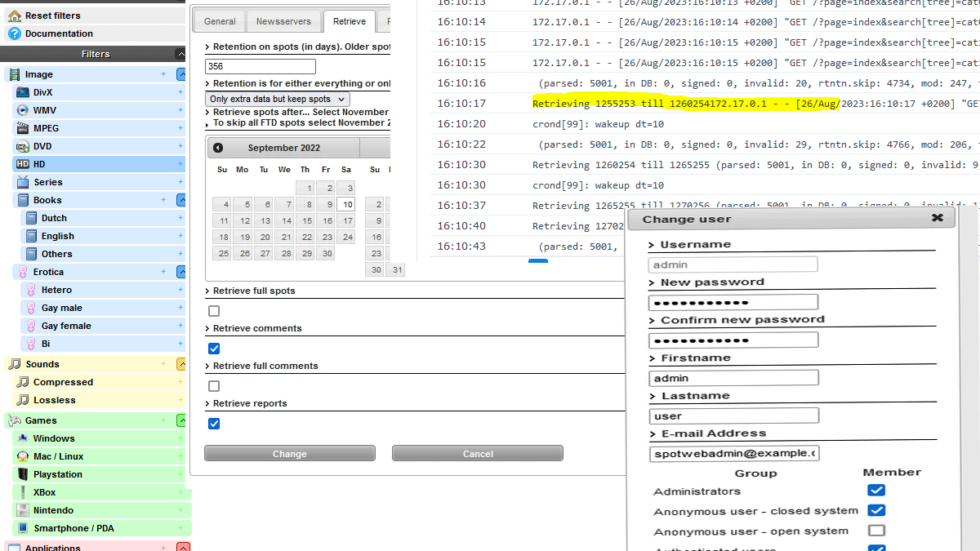
Task: Select the Series TV icon
Action: pos(23,182)
